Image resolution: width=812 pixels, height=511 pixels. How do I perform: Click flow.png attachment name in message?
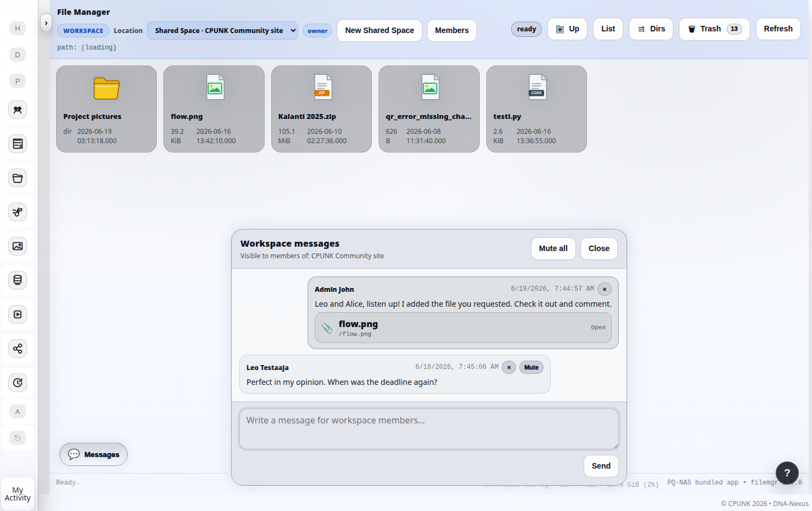[x=358, y=324]
